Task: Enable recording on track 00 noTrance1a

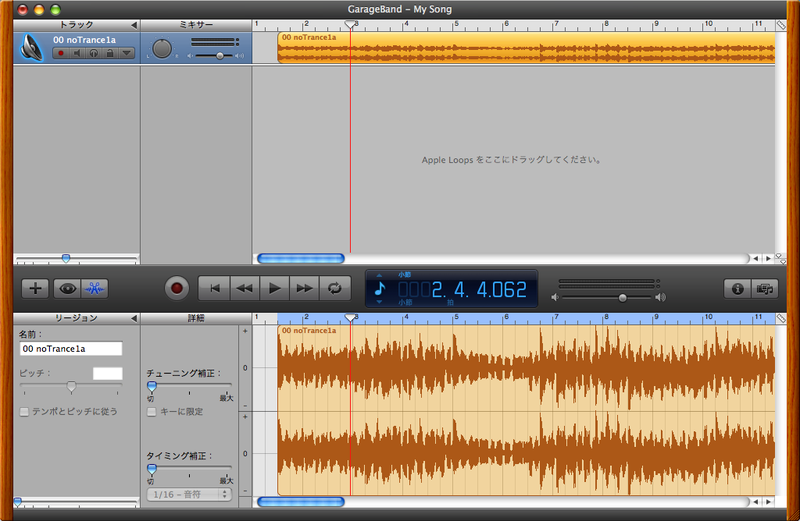Action: (x=61, y=53)
